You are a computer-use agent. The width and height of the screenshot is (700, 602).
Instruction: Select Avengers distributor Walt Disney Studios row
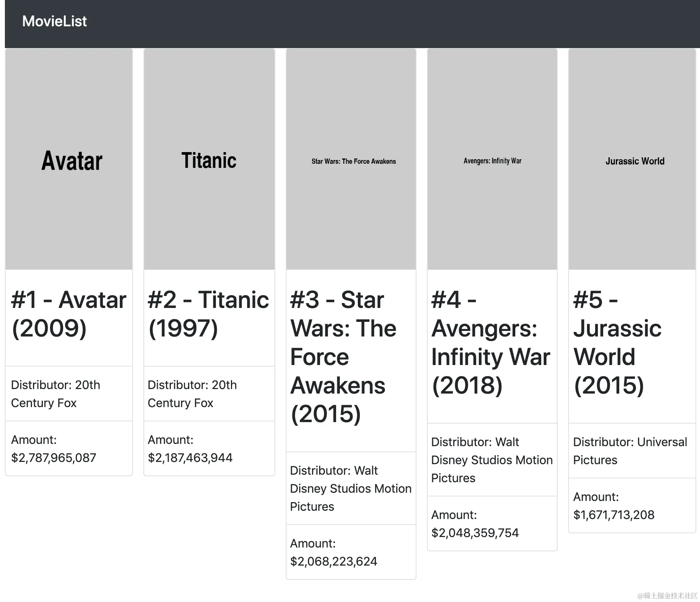tap(492, 460)
